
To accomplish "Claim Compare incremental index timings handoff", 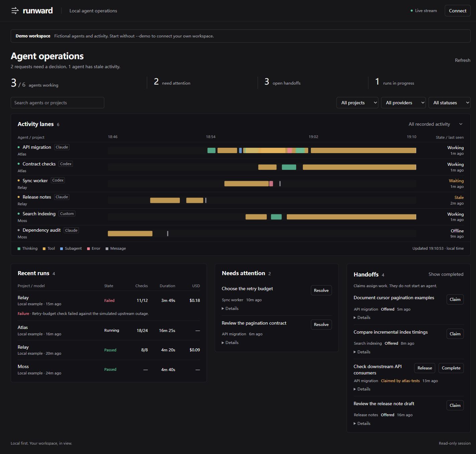I will pyautogui.click(x=455, y=334).
